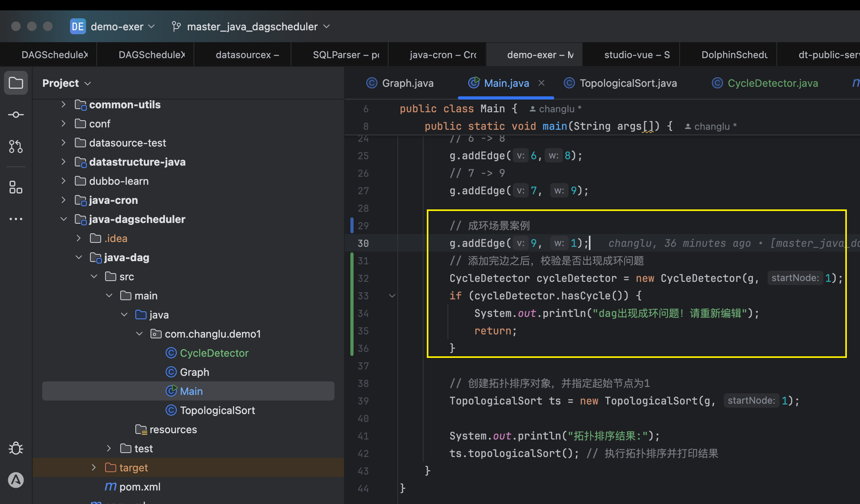Switch to the Graph.java editor tab
This screenshot has width=860, height=504.
click(x=400, y=83)
